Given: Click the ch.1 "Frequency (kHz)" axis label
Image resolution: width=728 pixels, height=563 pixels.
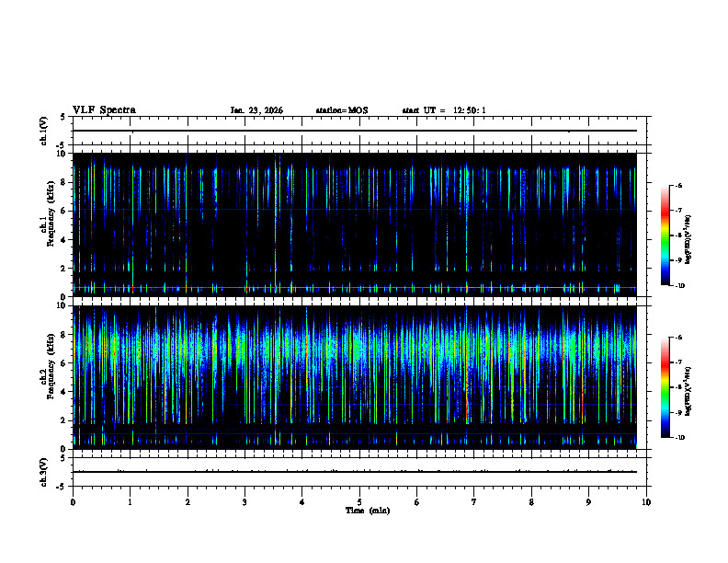Looking at the screenshot, I should pyautogui.click(x=51, y=213).
